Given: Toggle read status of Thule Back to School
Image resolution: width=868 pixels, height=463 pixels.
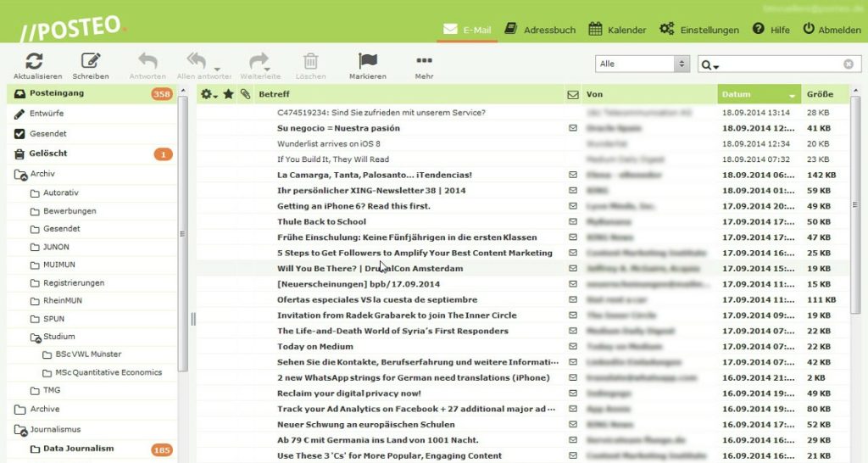Looking at the screenshot, I should [573, 221].
